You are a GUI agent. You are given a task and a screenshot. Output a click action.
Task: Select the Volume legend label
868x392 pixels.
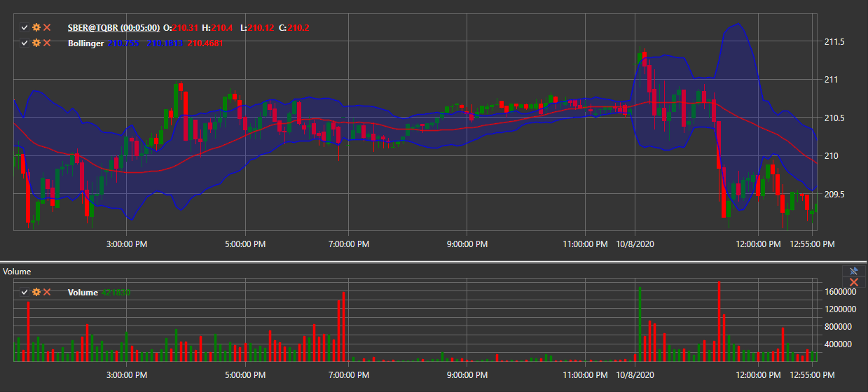tap(83, 293)
